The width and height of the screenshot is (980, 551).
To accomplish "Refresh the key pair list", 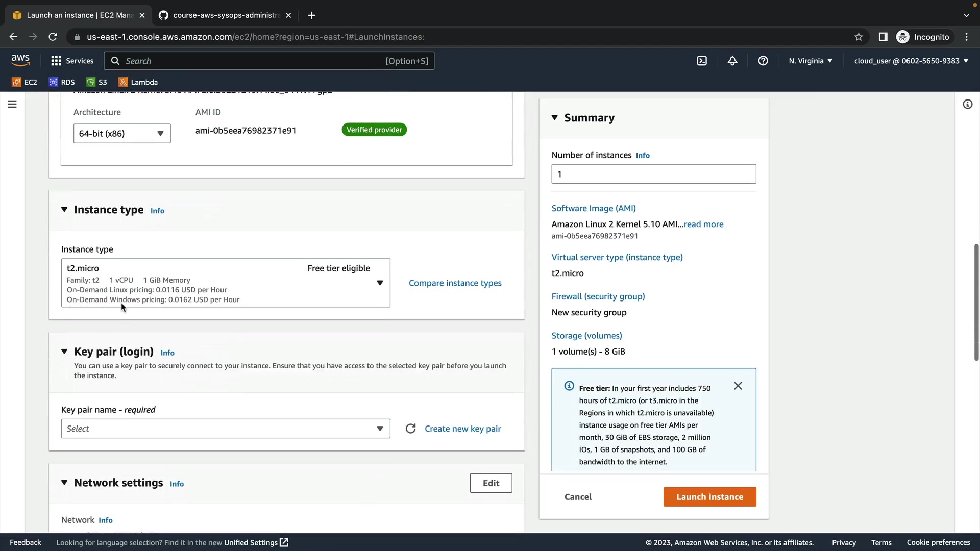I will [x=410, y=429].
